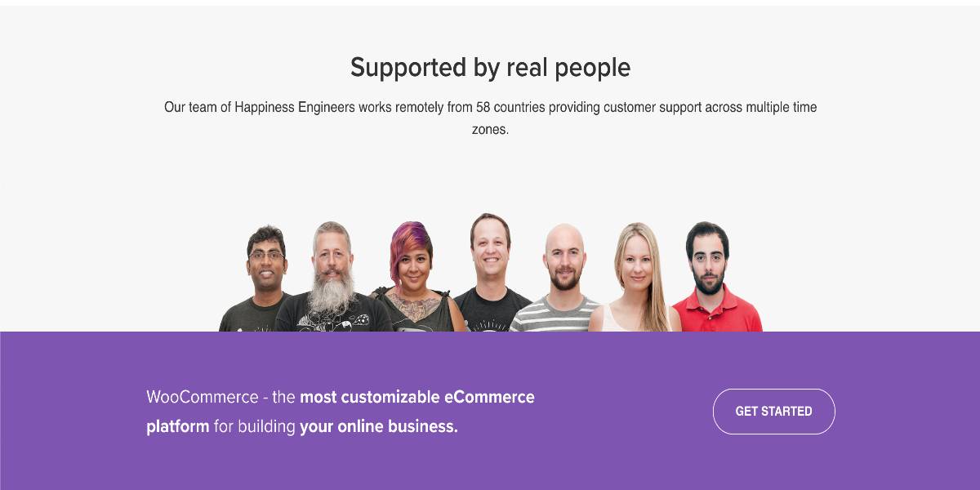Select the man with glasses in team photo

click(260, 279)
